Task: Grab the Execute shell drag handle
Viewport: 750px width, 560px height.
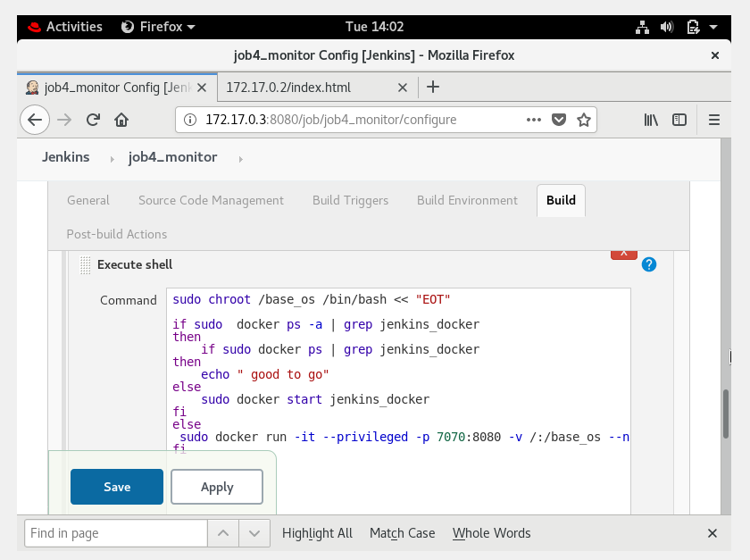Action: 85,265
